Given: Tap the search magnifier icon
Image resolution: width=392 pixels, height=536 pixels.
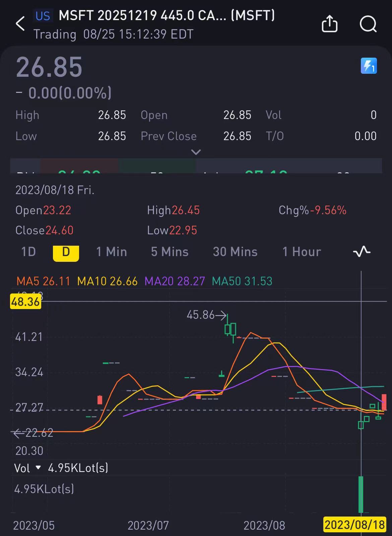Looking at the screenshot, I should pyautogui.click(x=368, y=24).
